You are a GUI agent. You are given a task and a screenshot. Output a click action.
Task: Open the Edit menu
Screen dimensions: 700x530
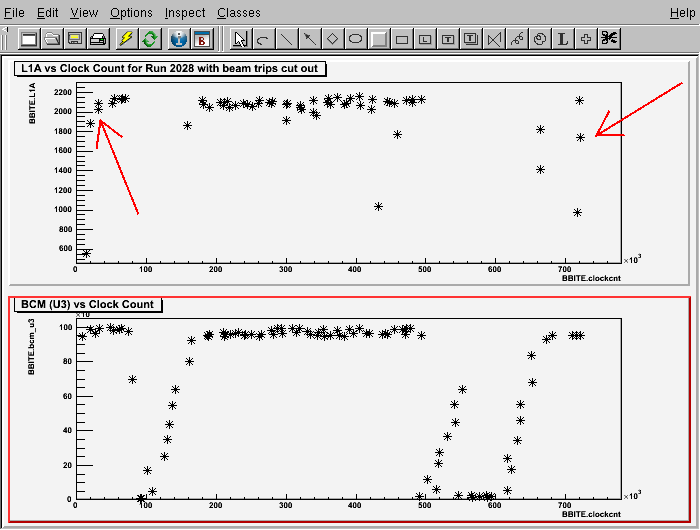[x=47, y=13]
